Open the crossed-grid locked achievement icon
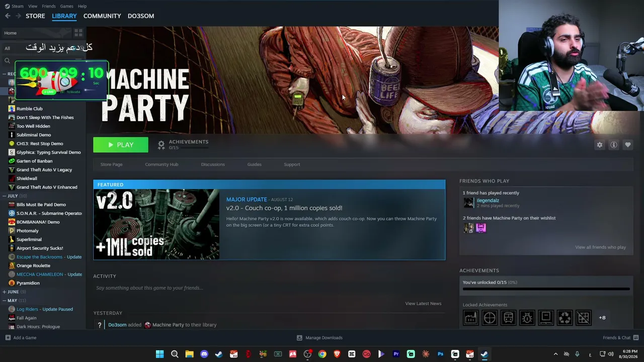This screenshot has width=644, height=362. [x=583, y=318]
